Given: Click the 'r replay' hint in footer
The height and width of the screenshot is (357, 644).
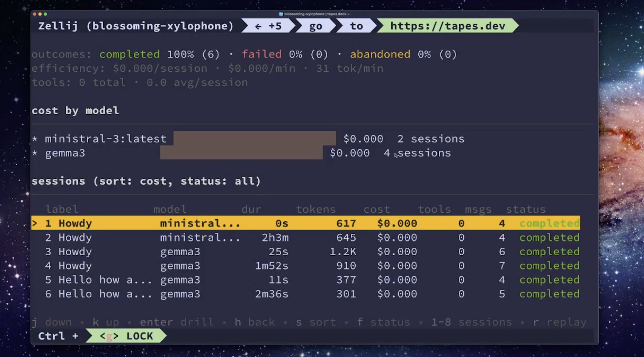Looking at the screenshot, I should [x=559, y=322].
